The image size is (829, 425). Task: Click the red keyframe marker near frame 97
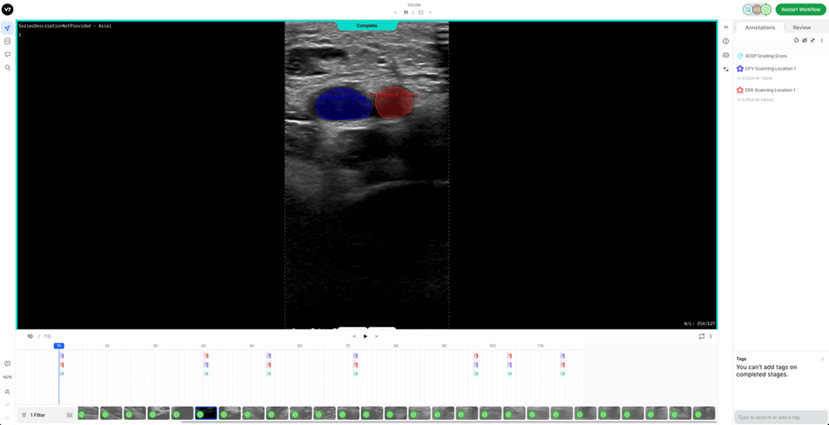click(x=476, y=356)
